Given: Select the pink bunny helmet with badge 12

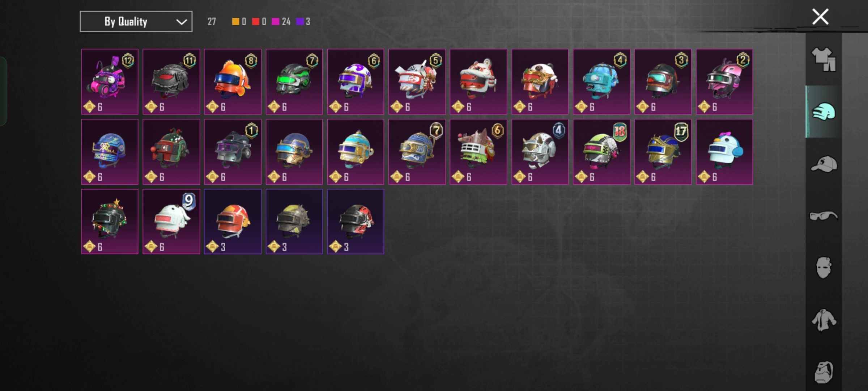Looking at the screenshot, I should click(110, 82).
